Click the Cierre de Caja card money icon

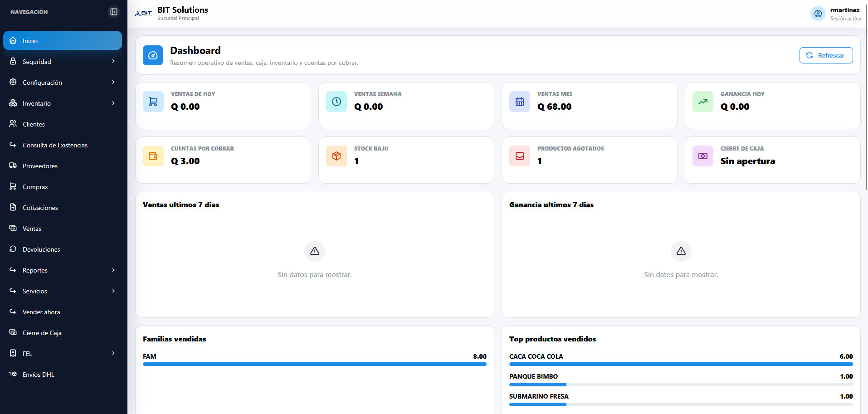[703, 156]
